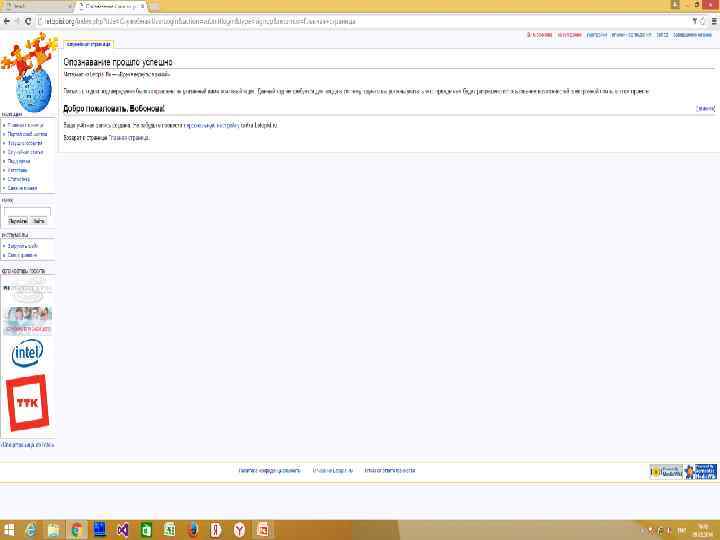Image resolution: width=720 pixels, height=540 pixels.
Task: Select the служебная страница tab
Action: [89, 44]
